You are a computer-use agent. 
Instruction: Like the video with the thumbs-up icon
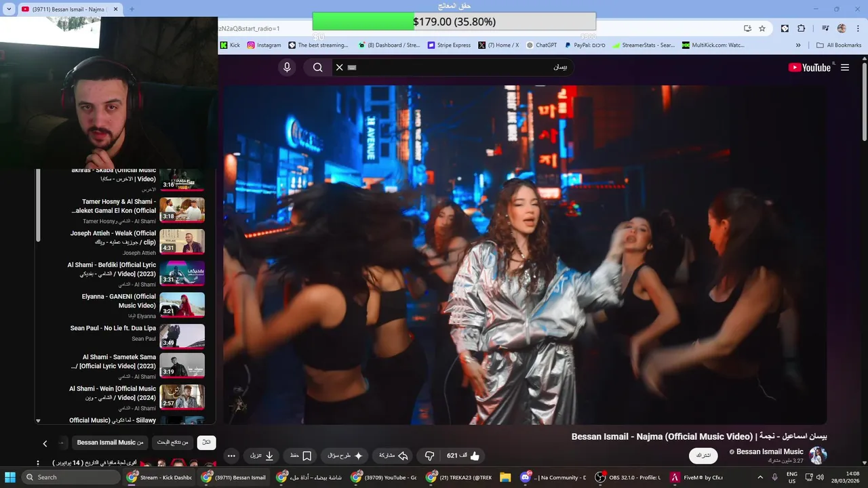pos(475,456)
